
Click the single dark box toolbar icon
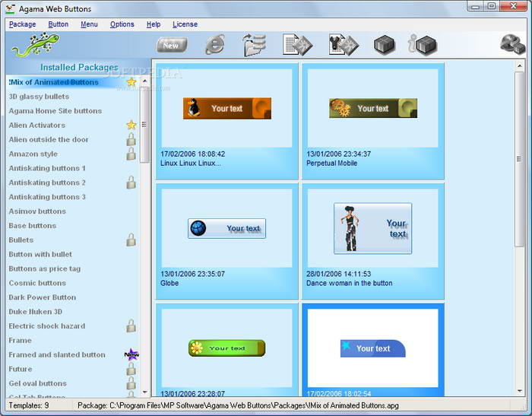385,44
